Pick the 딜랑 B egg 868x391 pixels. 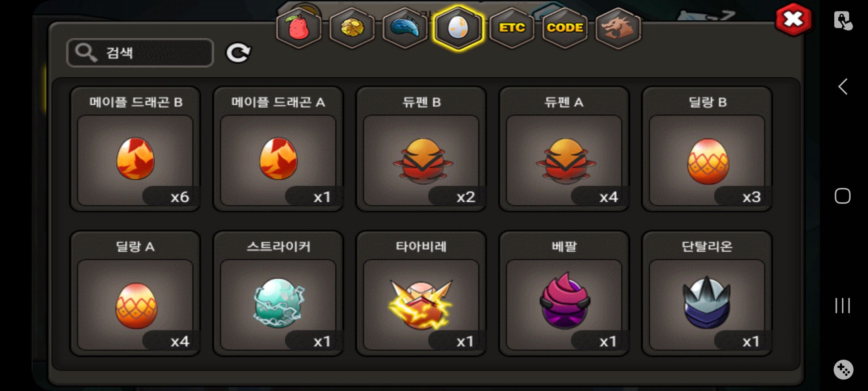pos(707,149)
